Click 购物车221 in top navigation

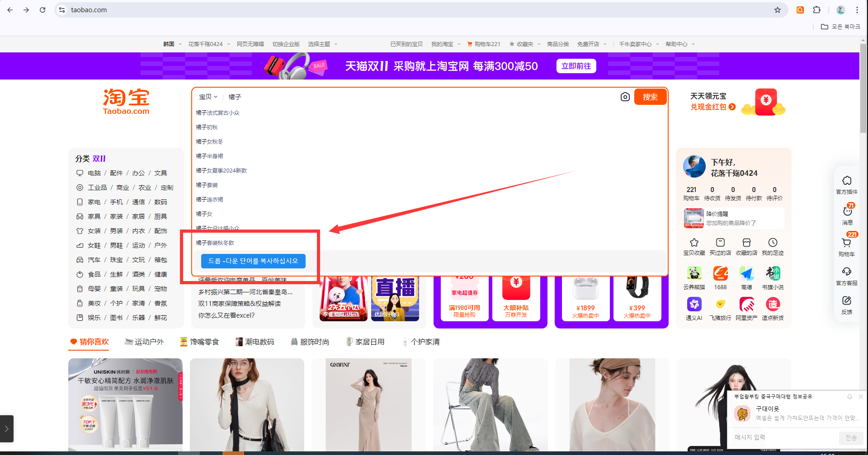(x=484, y=44)
